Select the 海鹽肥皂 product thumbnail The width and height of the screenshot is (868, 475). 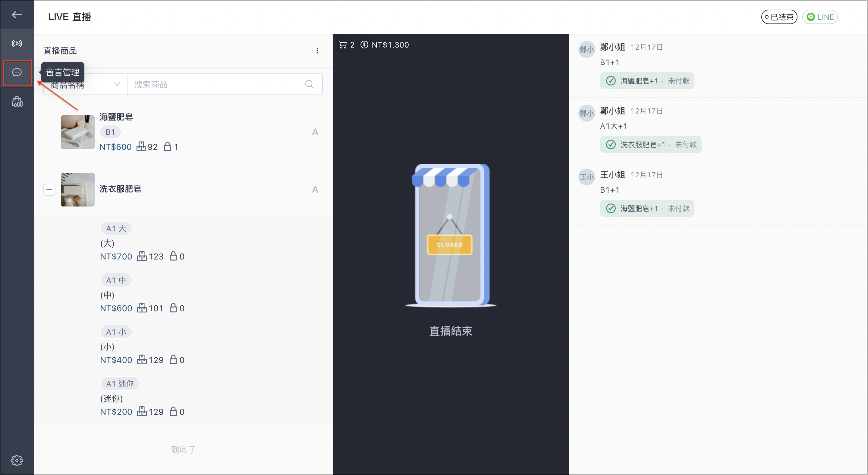click(77, 132)
